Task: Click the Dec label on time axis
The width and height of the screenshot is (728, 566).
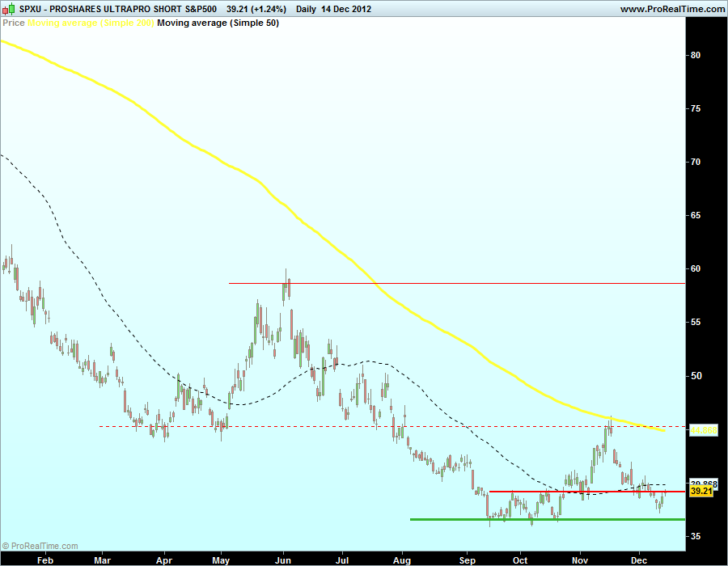Action: click(x=639, y=560)
